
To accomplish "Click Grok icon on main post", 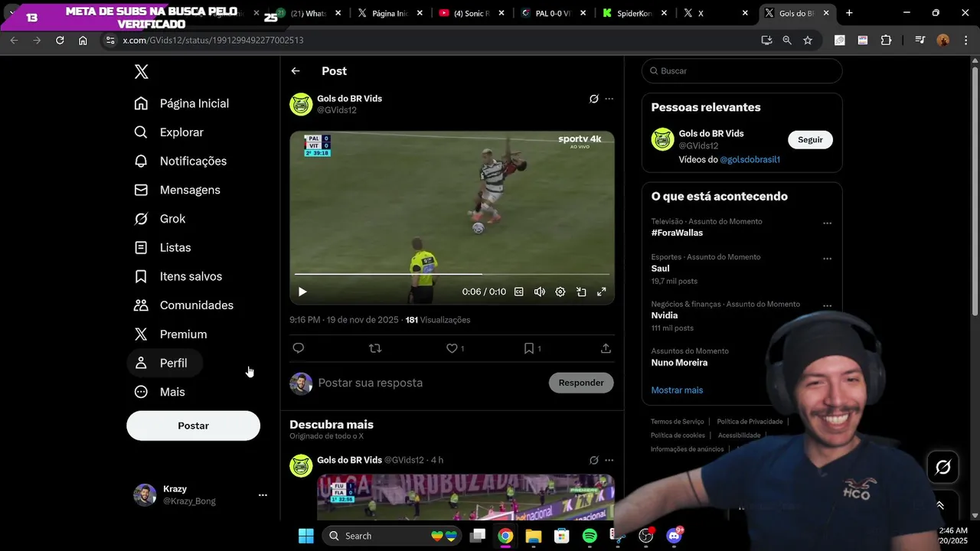I will pos(593,99).
